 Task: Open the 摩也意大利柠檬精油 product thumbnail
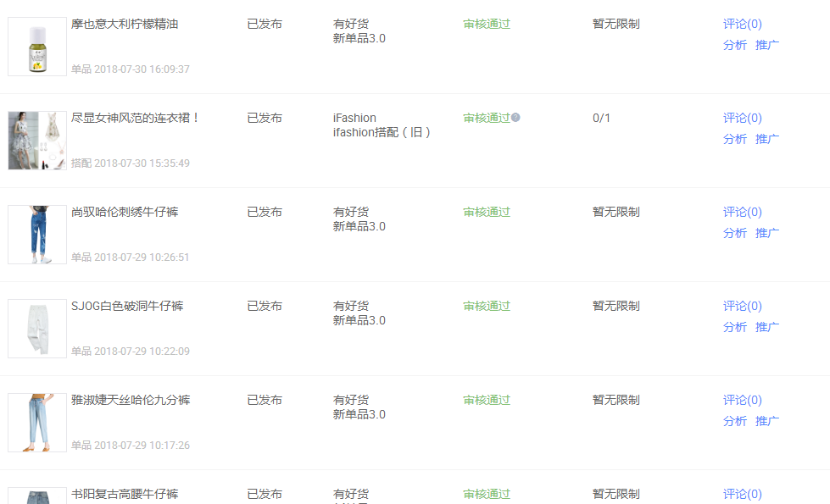coord(37,47)
